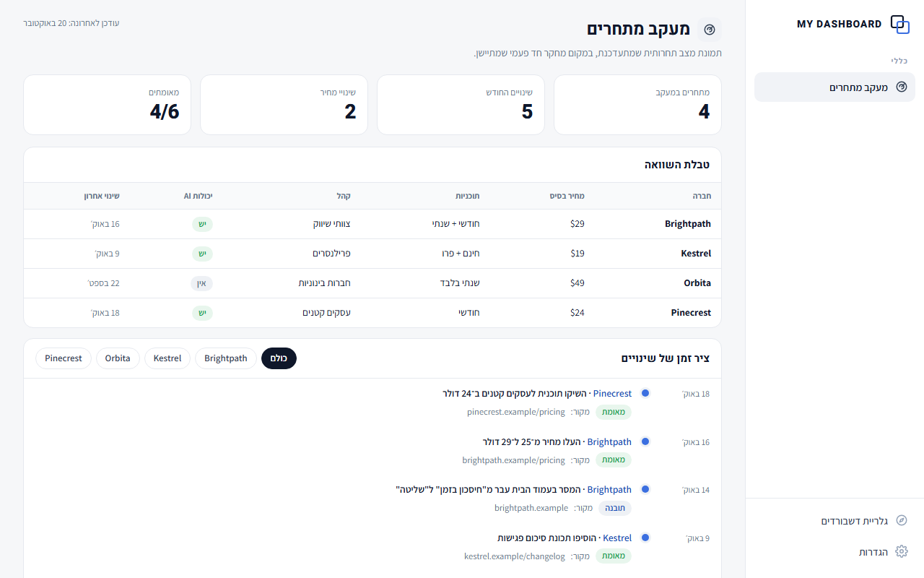Click the gear icon for הגדרות
924x578 pixels.
[901, 552]
